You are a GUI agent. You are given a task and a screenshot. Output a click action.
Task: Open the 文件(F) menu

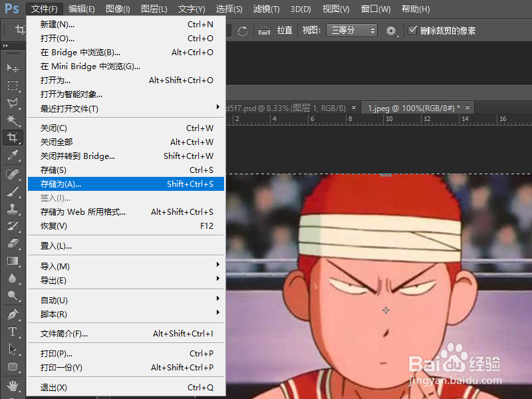pos(45,9)
